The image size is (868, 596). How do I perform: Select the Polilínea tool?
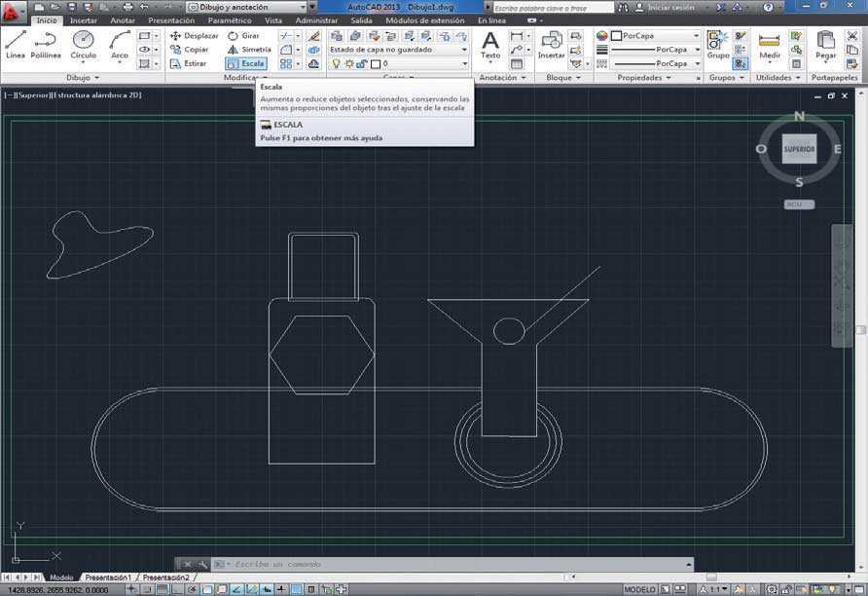(46, 45)
